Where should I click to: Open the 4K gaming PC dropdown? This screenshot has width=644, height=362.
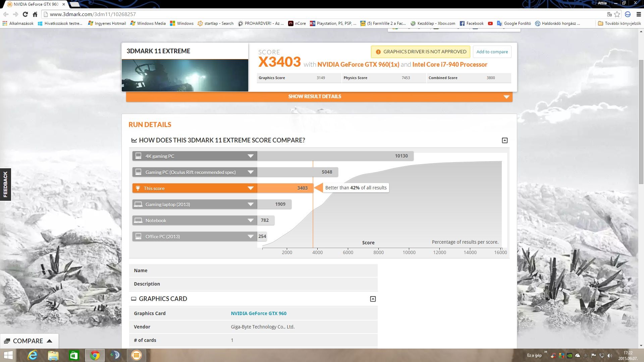(250, 156)
